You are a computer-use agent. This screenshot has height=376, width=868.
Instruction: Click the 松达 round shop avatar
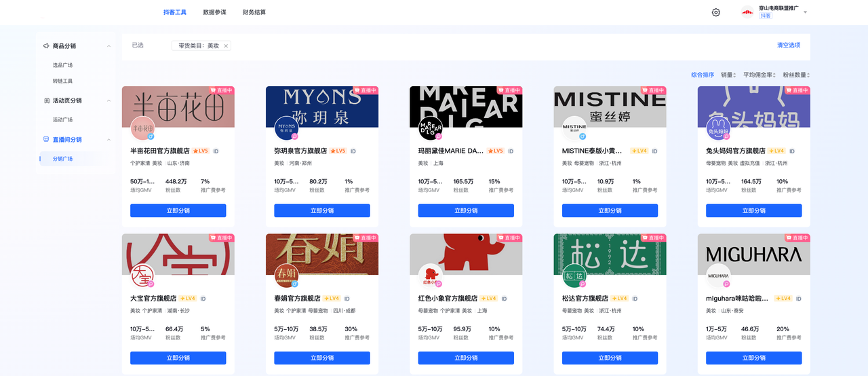[x=574, y=275]
